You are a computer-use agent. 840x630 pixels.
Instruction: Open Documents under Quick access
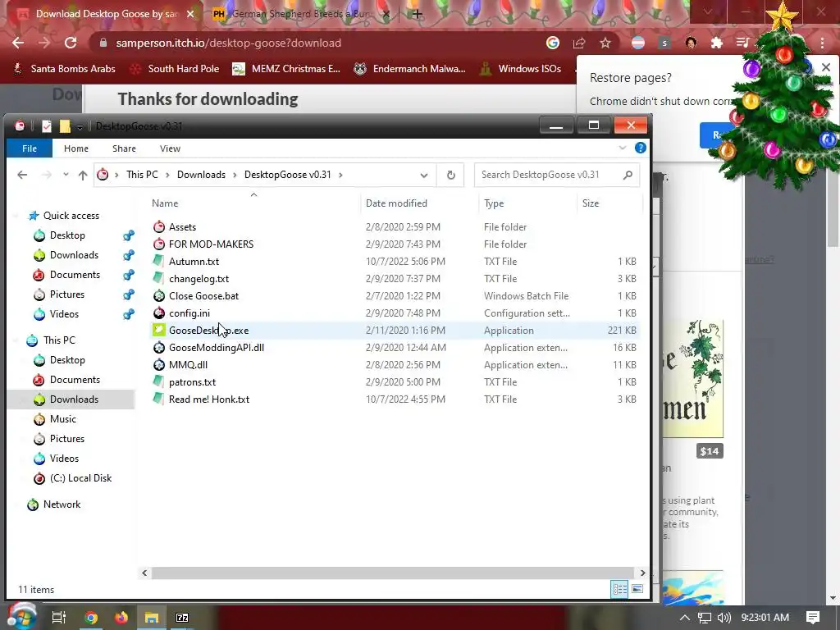coord(75,275)
